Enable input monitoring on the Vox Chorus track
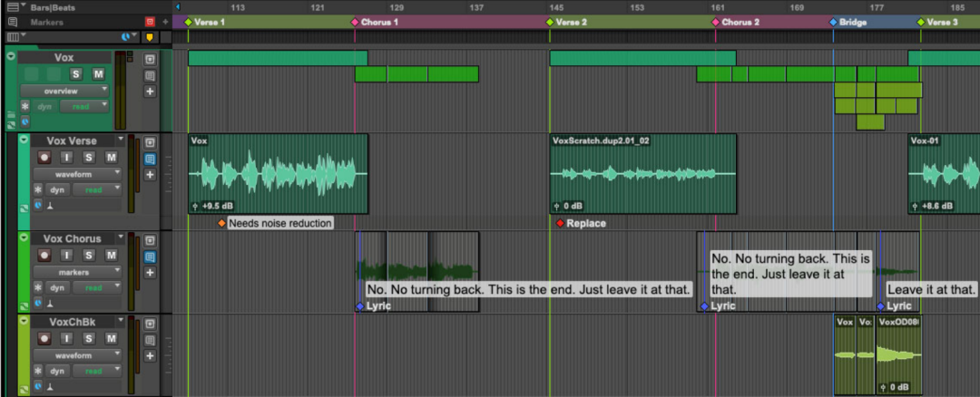Image resolution: width=980 pixels, height=397 pixels. 65,255
